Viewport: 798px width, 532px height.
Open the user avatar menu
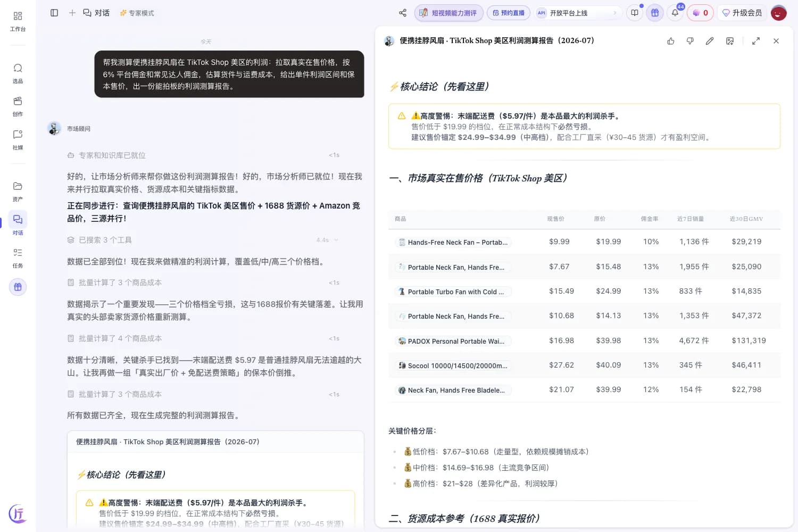coord(778,13)
